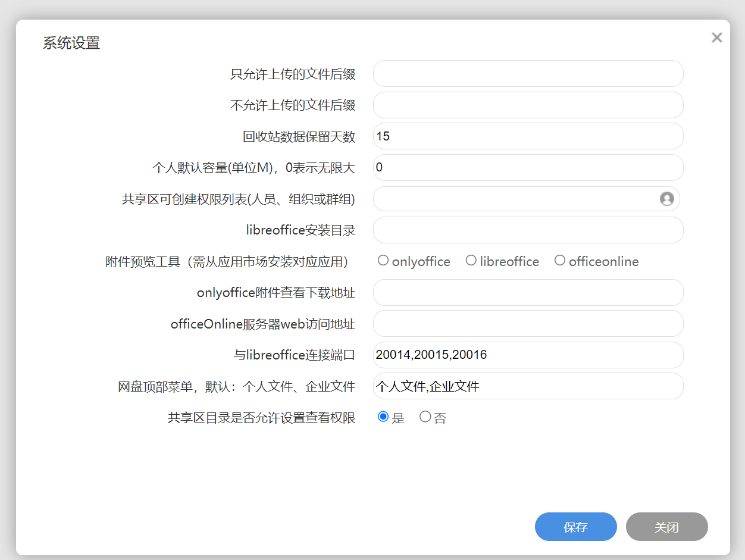745x560 pixels.
Task: Focus the officeOnline服务器web访问地址 input
Action: click(x=528, y=324)
